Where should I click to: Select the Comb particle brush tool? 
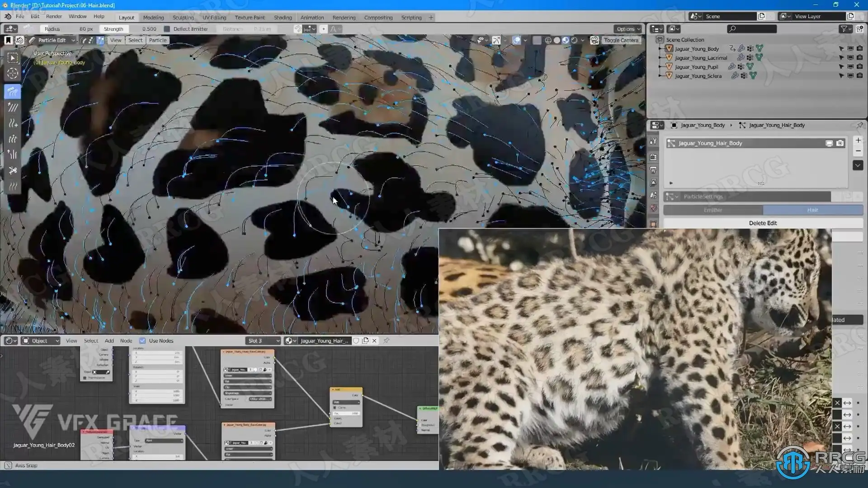(x=13, y=92)
